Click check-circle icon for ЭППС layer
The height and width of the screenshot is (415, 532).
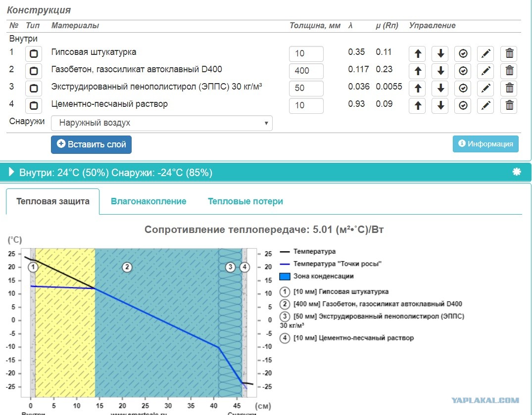(x=463, y=88)
